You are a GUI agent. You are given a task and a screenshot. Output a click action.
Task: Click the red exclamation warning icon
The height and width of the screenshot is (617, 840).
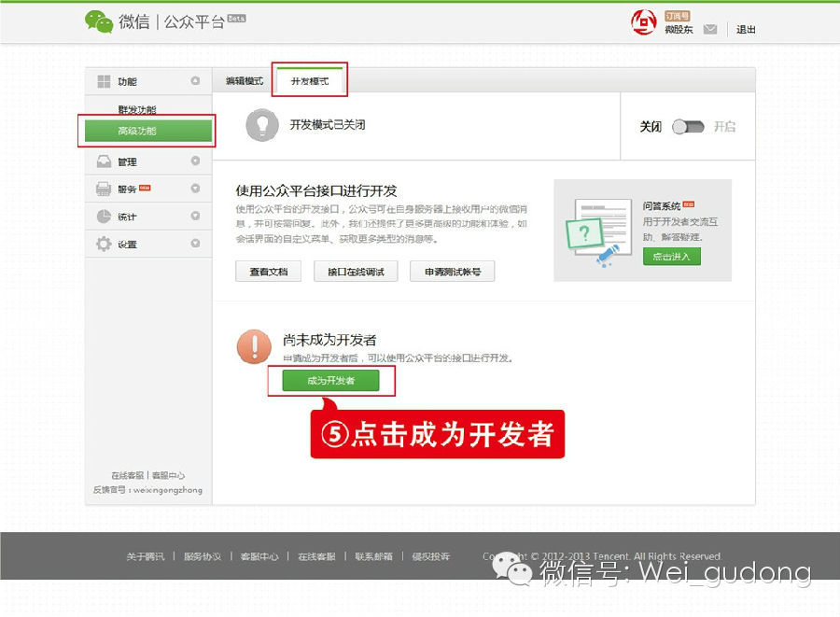[x=254, y=346]
